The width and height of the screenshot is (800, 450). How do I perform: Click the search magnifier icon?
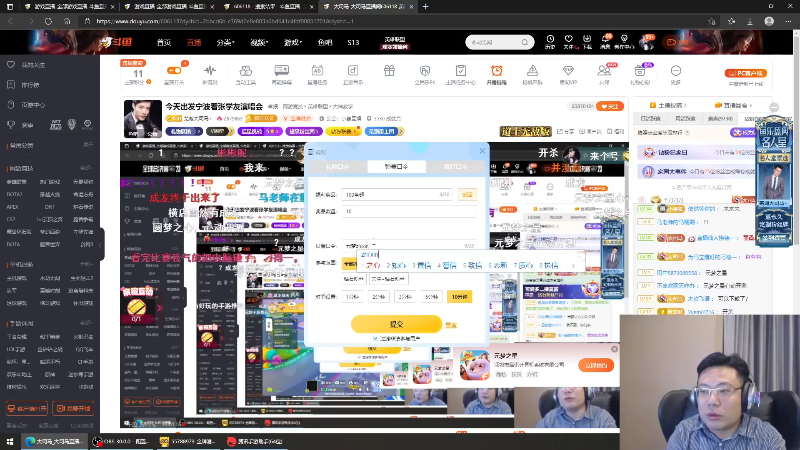click(x=525, y=42)
